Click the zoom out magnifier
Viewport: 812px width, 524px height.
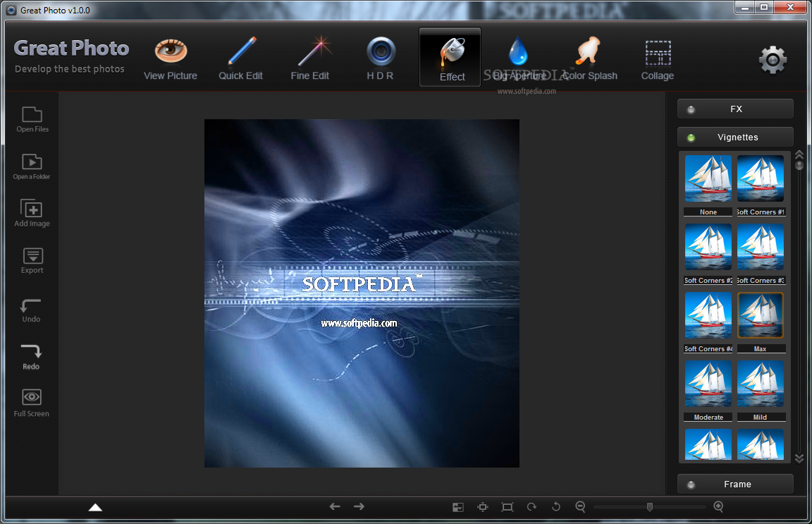pyautogui.click(x=581, y=507)
